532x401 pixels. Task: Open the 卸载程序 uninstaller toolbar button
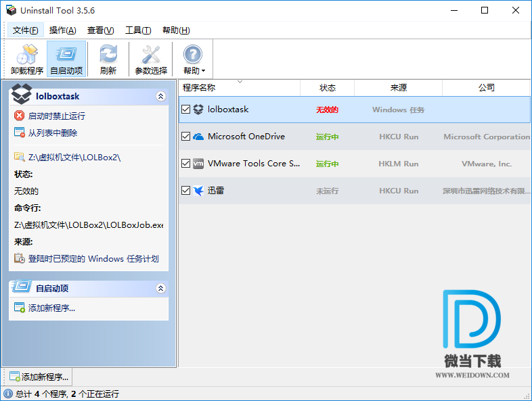click(x=27, y=59)
